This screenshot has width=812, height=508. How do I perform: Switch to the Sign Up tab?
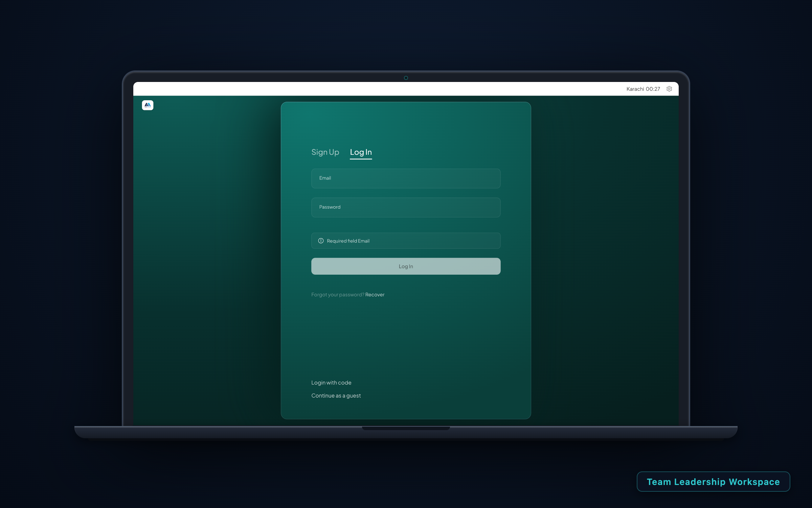tap(325, 152)
